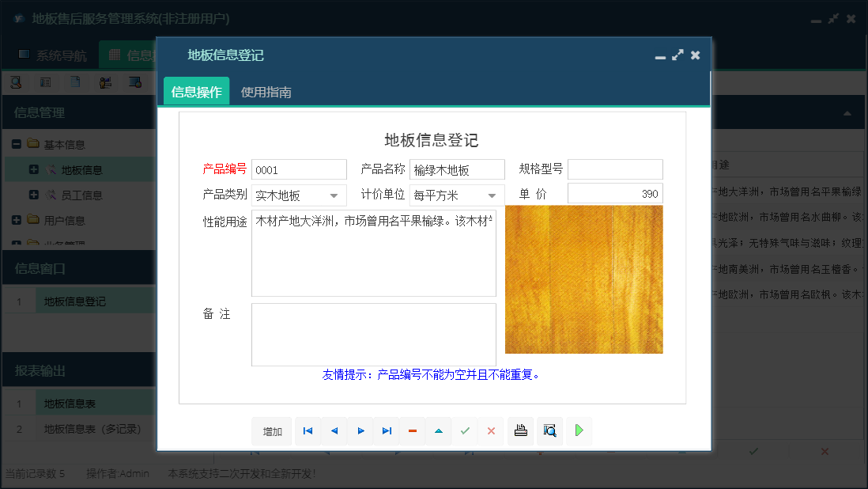The height and width of the screenshot is (489, 868).
Task: Confirm changes with the green check icon
Action: pos(465,431)
